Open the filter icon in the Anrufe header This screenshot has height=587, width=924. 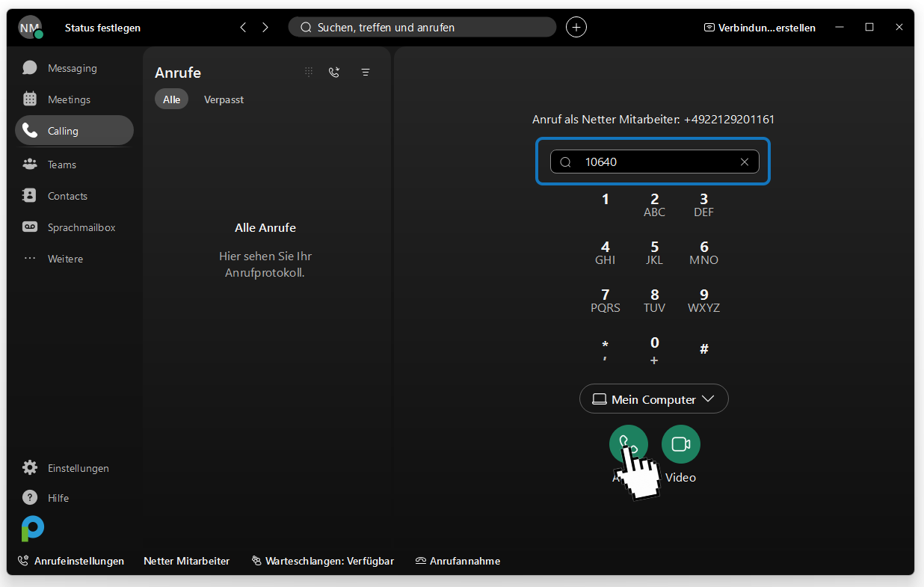(x=366, y=72)
